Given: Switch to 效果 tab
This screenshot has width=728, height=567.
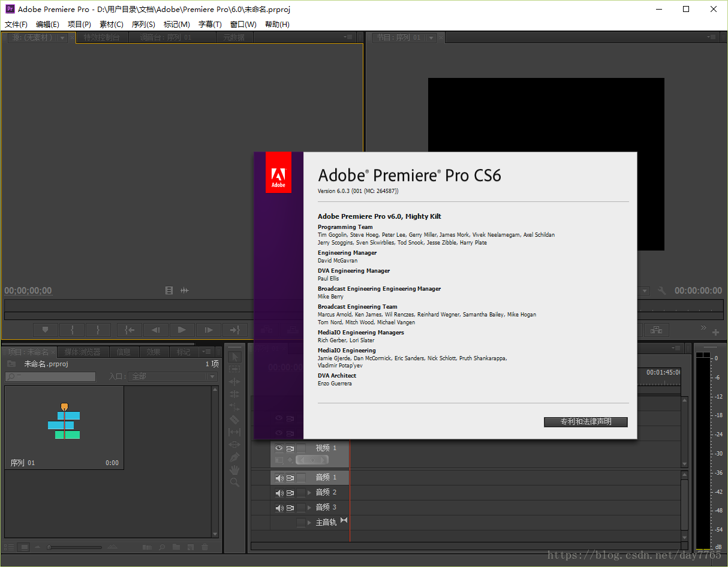Looking at the screenshot, I should pos(154,352).
